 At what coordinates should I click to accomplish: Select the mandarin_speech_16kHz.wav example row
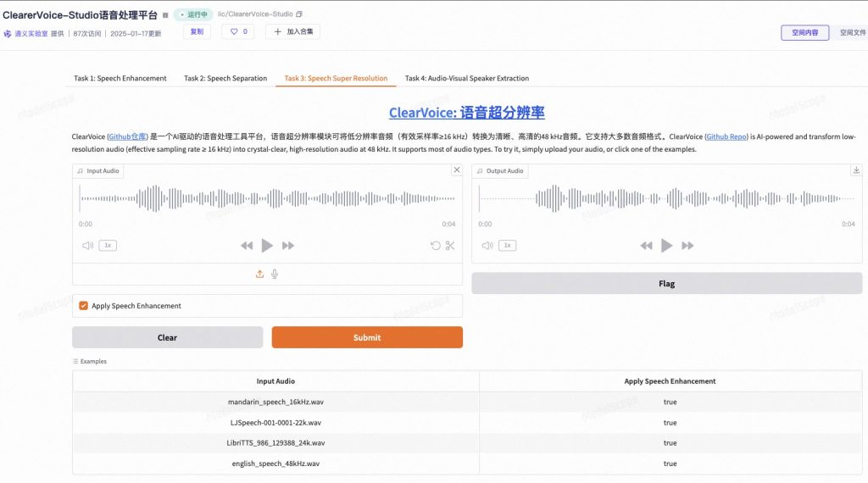coord(275,402)
